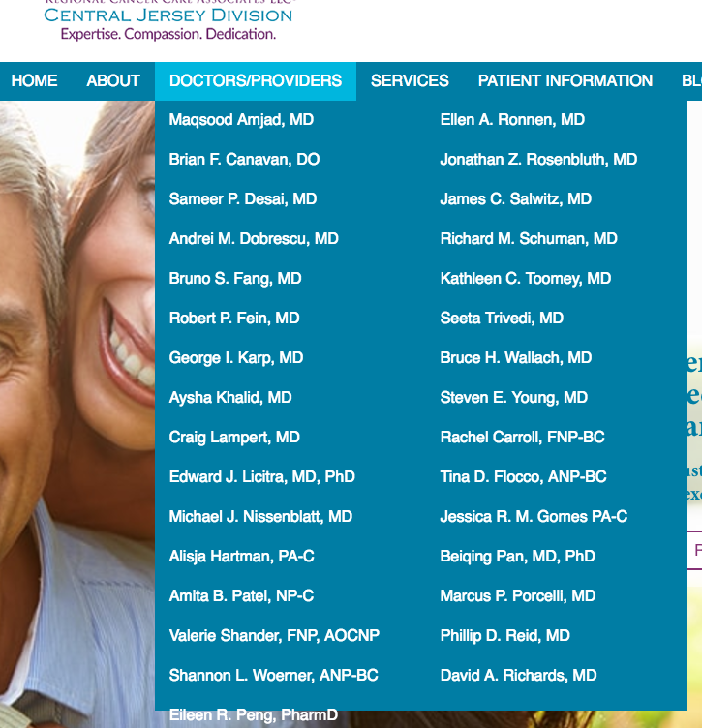702x728 pixels.
Task: Select George I. Karp, MD
Action: (236, 358)
